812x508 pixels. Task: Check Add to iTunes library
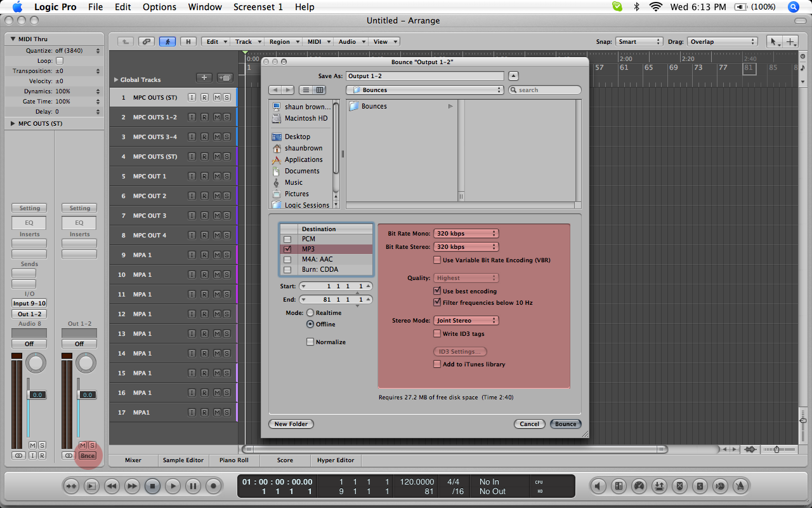(437, 364)
